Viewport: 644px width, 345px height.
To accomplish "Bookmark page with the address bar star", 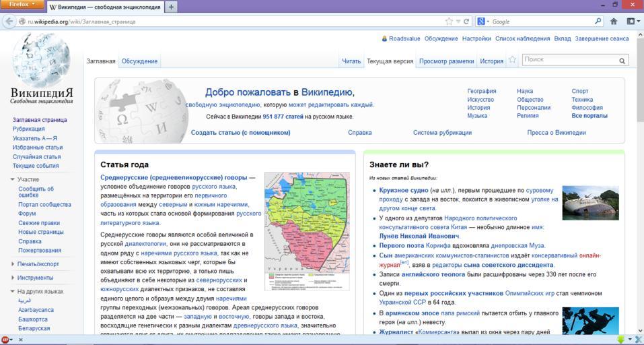I will click(x=449, y=22).
